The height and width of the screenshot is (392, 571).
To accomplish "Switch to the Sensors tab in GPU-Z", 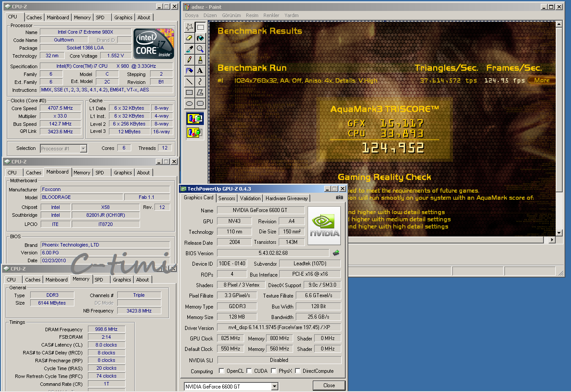I will pyautogui.click(x=227, y=198).
